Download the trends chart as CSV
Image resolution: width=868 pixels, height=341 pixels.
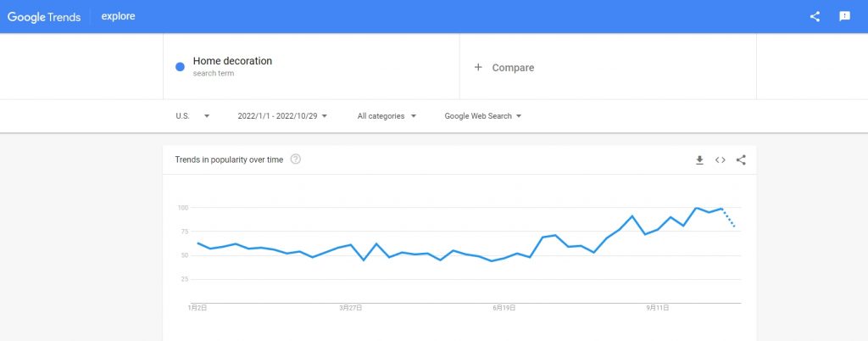click(x=699, y=159)
